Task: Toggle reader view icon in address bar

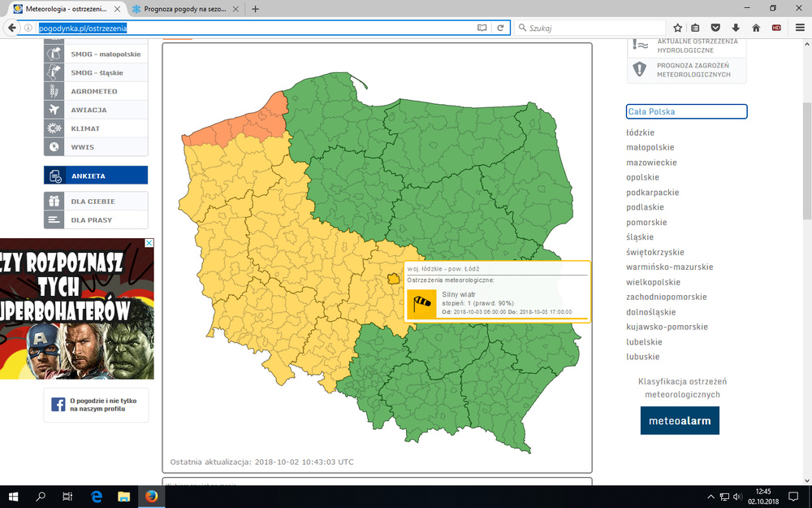Action: pos(482,28)
